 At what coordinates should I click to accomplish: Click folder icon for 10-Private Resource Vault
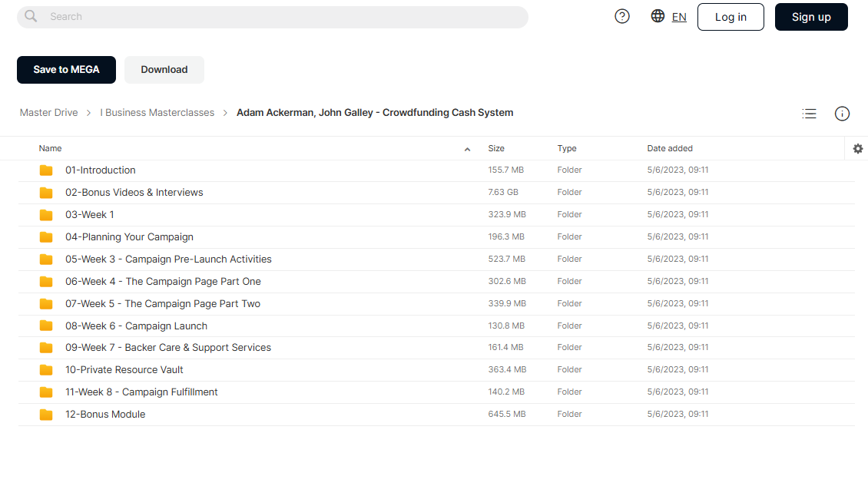pyautogui.click(x=46, y=370)
